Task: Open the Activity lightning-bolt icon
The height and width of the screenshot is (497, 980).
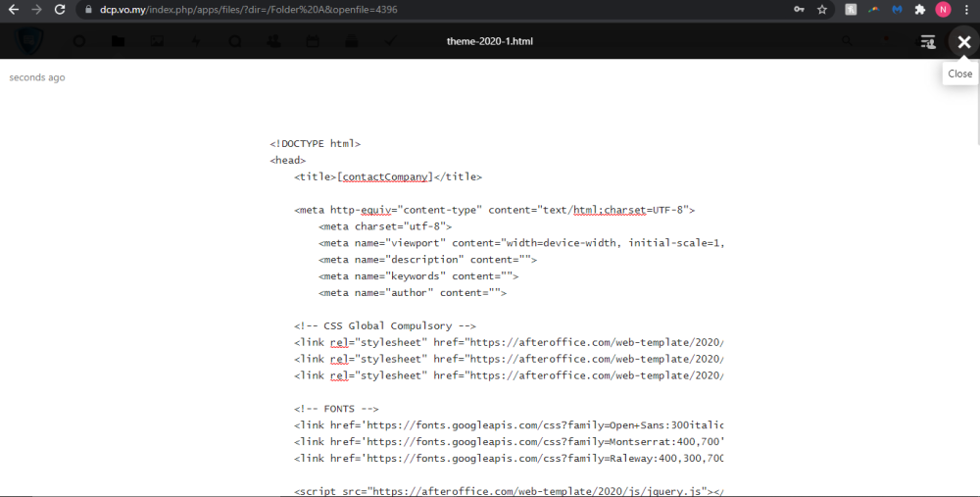Action: 196,42
